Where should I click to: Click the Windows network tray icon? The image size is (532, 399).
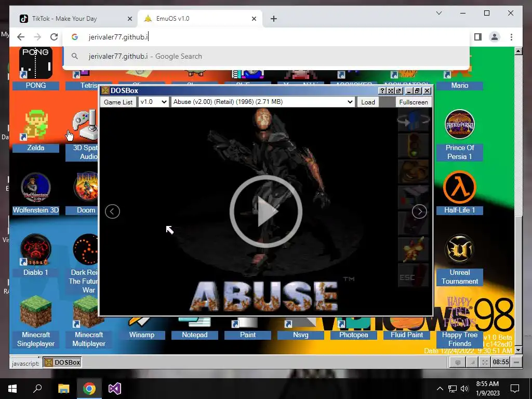coord(453,389)
